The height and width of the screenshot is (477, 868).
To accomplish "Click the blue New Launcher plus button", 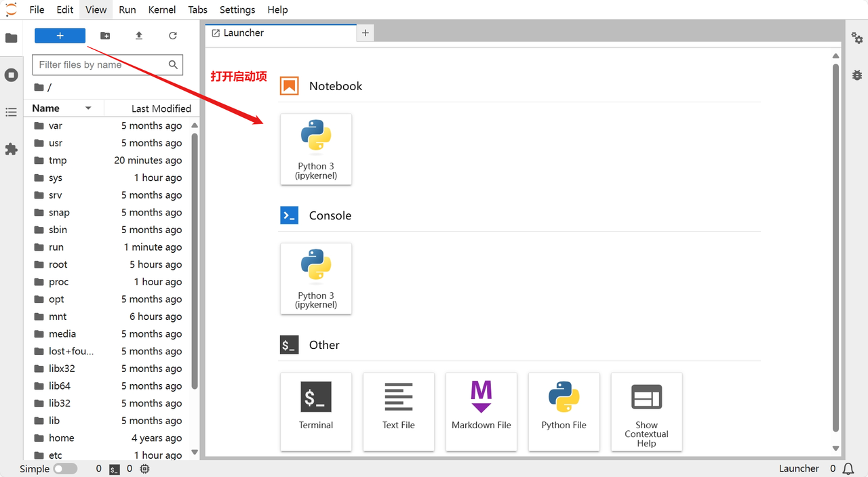I will 60,36.
